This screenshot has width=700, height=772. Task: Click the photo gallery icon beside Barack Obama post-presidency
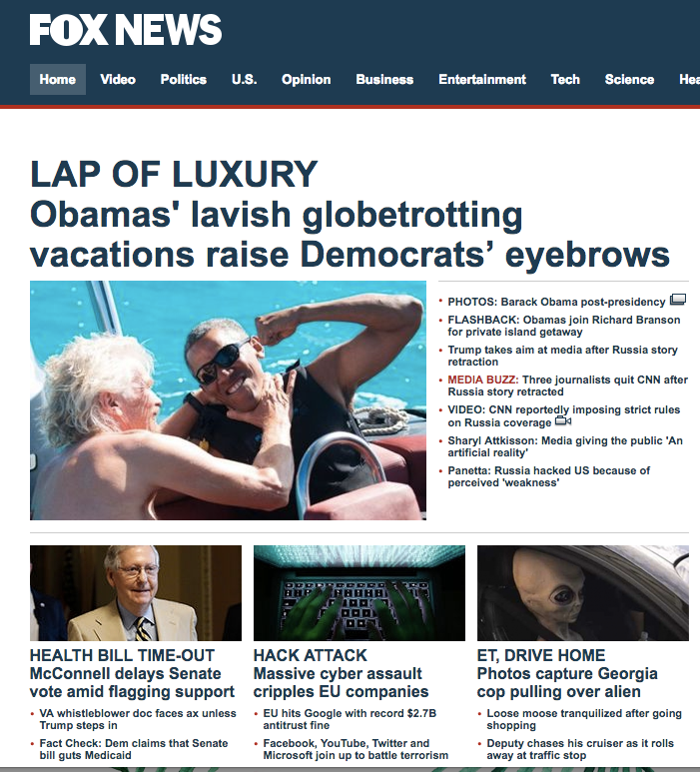point(678,300)
